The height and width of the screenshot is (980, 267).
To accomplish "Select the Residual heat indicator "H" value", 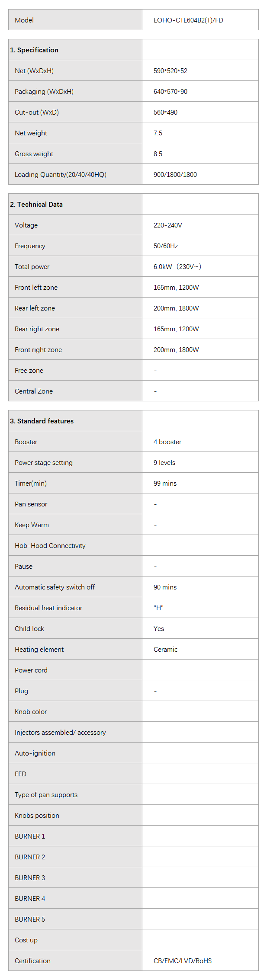I will point(158,608).
